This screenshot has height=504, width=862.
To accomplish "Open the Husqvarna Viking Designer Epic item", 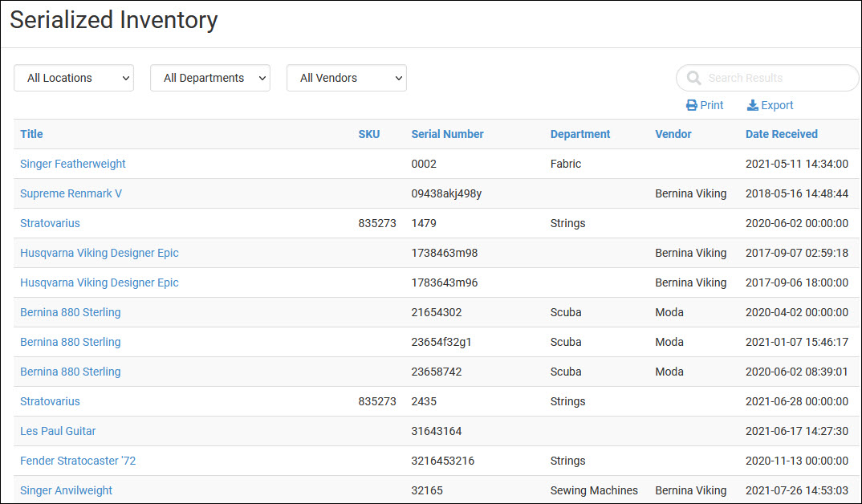I will coord(99,253).
